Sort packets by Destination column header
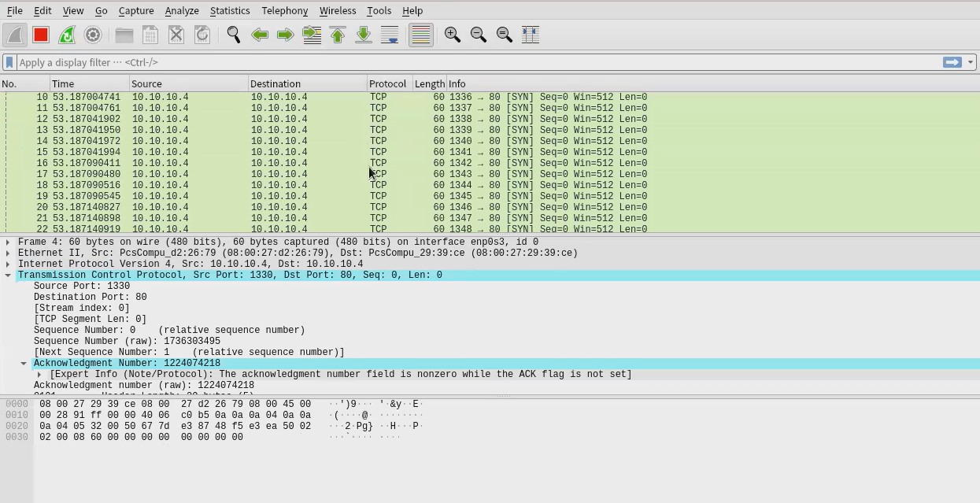Screen dimensions: 980x503 (308, 83)
